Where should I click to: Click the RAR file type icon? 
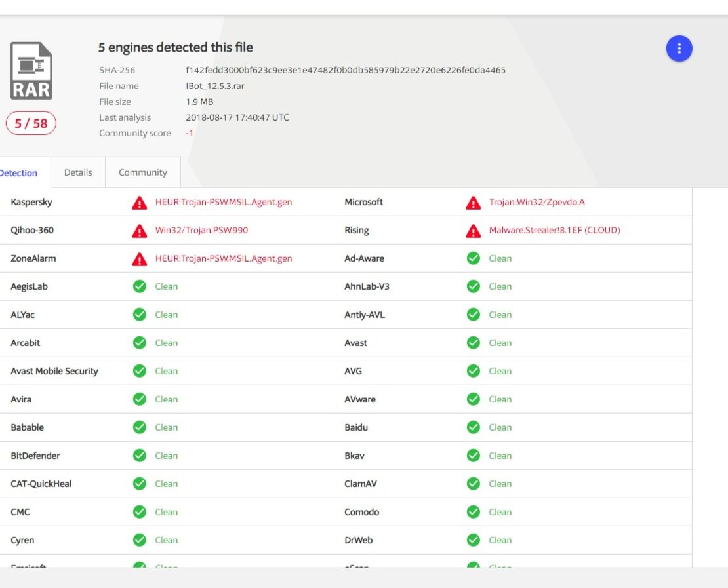tap(31, 71)
